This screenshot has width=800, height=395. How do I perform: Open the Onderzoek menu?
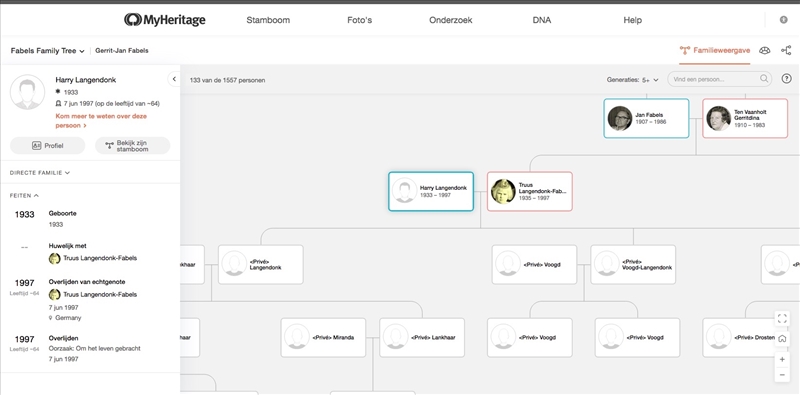tap(451, 20)
